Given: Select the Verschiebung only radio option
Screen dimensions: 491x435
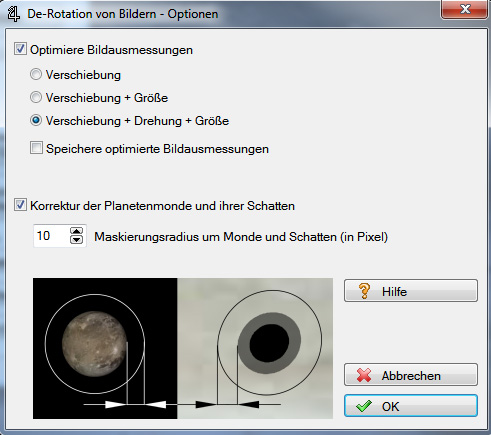Looking at the screenshot, I should tap(36, 74).
